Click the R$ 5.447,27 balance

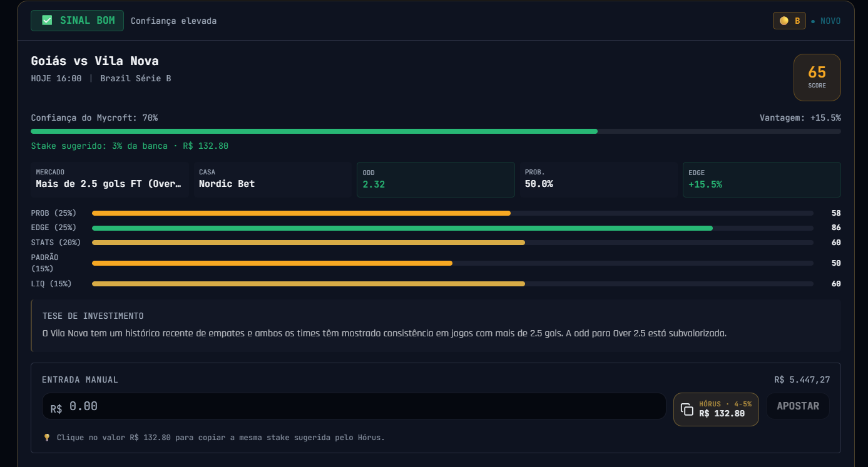click(802, 379)
